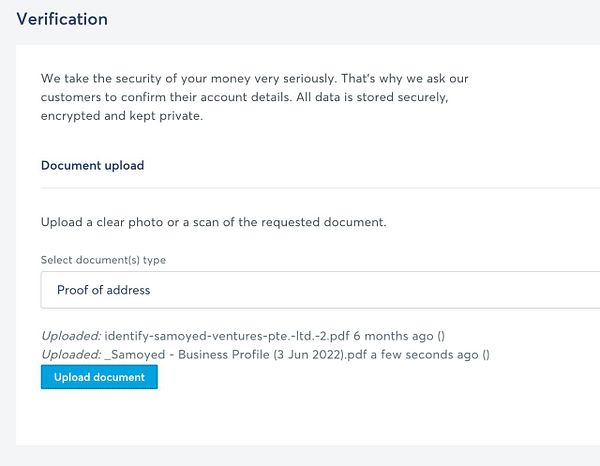Click the second "Uploaded:" label
The height and width of the screenshot is (466, 600).
(70, 354)
